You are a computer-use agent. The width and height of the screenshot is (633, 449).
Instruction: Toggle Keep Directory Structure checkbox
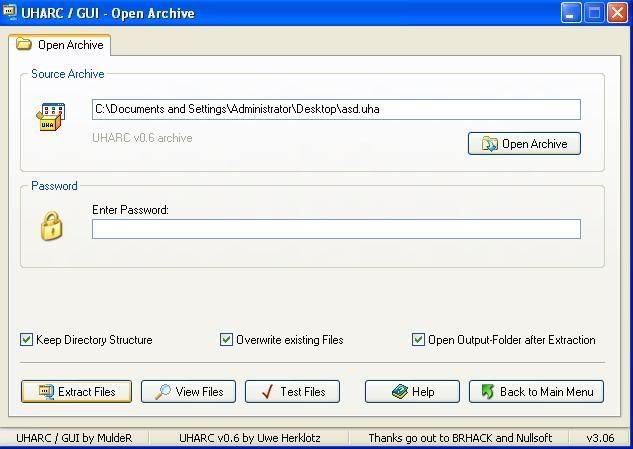pyautogui.click(x=26, y=340)
